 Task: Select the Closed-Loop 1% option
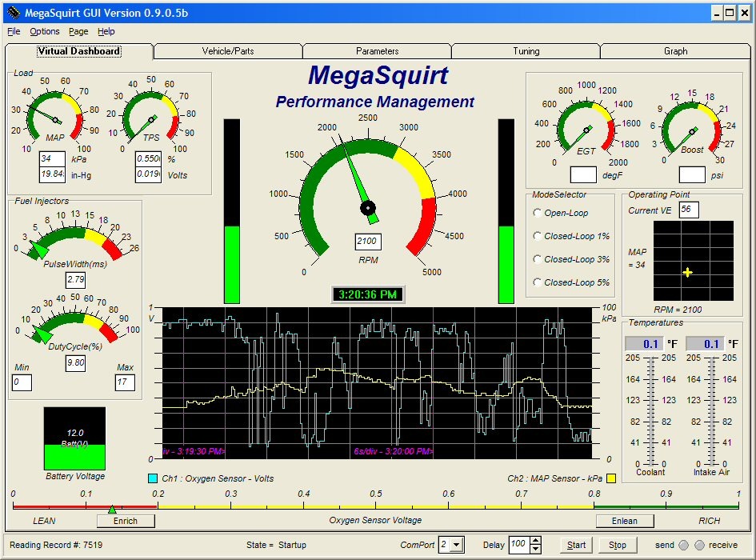tap(537, 236)
